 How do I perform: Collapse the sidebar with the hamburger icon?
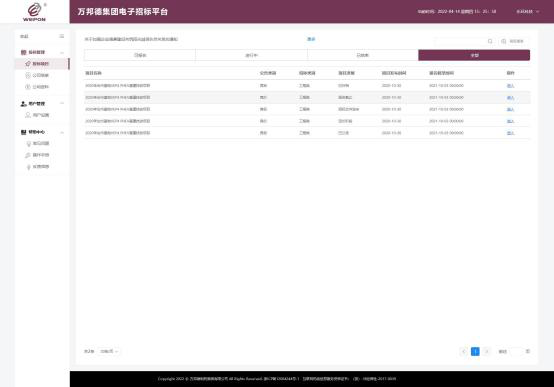point(61,36)
